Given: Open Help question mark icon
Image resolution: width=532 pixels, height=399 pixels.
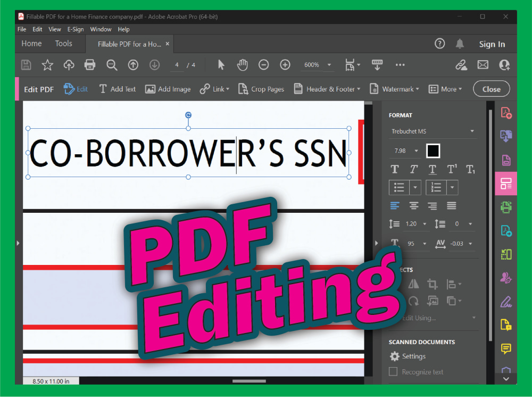Looking at the screenshot, I should pyautogui.click(x=440, y=44).
